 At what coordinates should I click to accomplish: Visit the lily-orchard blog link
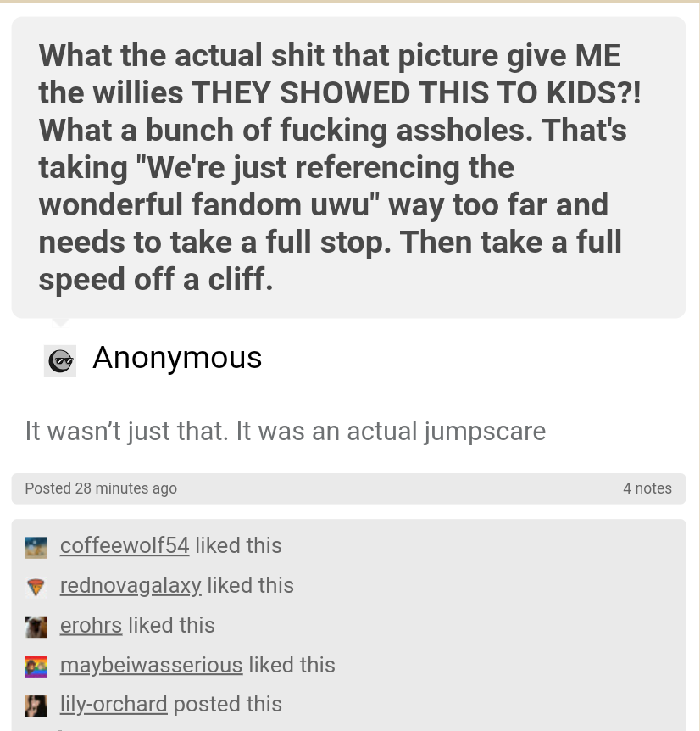[x=114, y=705]
